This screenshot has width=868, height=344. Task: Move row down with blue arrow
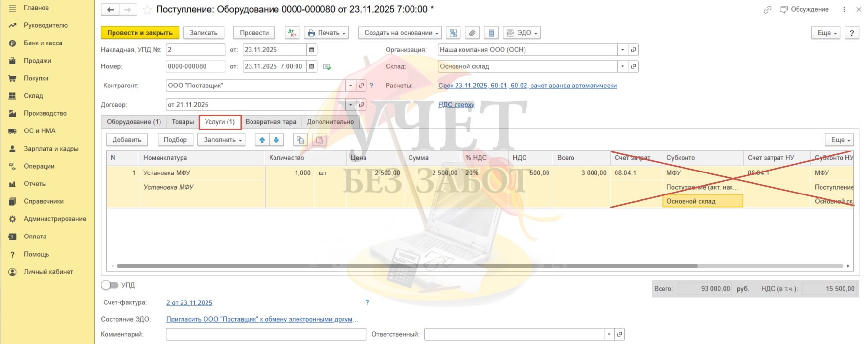276,140
